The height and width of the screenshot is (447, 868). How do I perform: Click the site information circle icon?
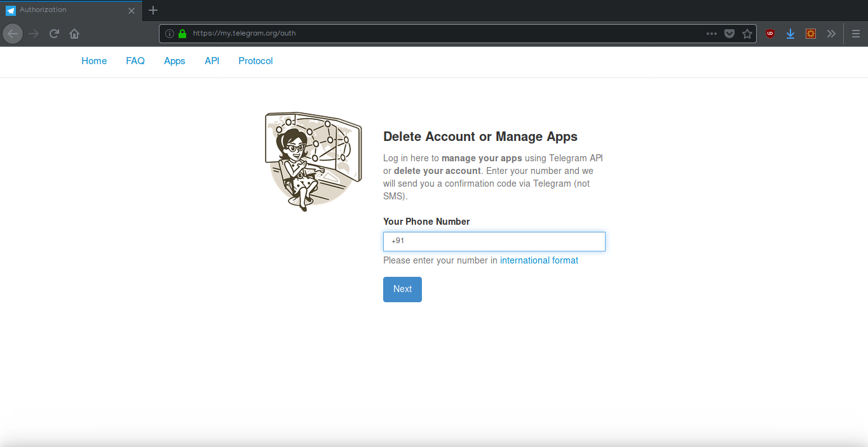click(x=169, y=33)
